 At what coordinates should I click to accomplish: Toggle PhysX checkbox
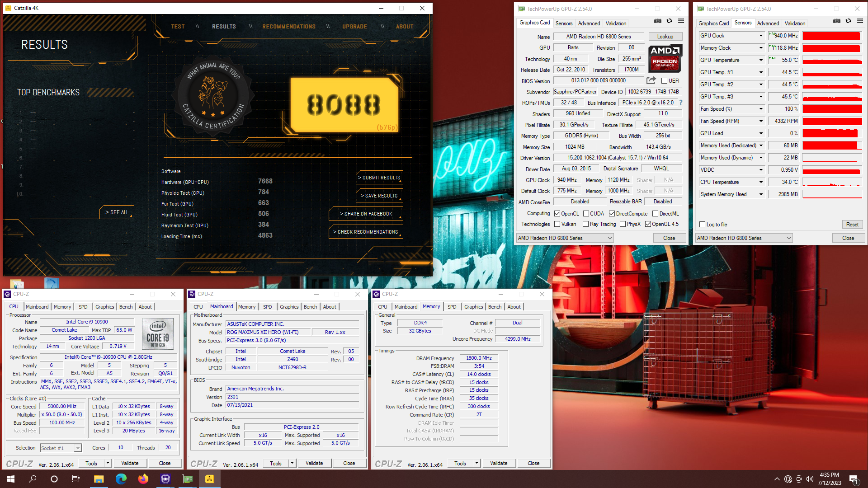[623, 224]
